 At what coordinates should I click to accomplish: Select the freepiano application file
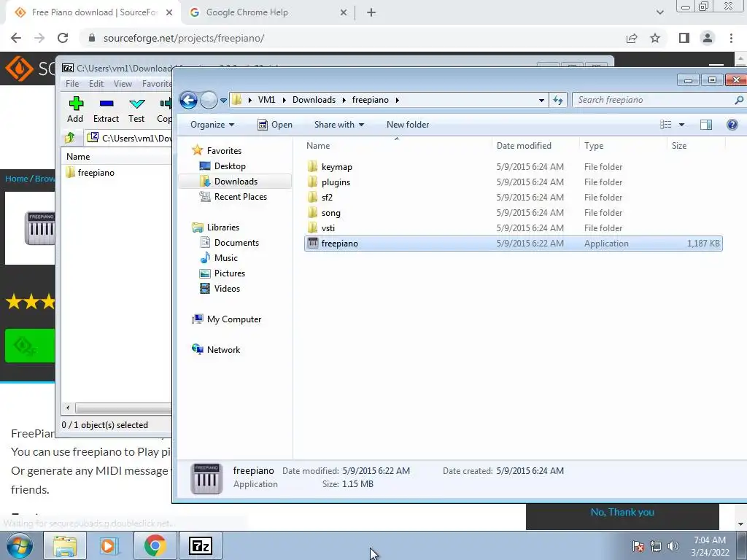tap(513, 244)
